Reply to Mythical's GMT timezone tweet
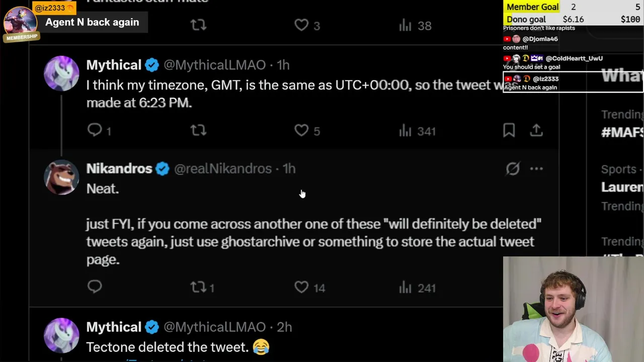This screenshot has height=362, width=644. (x=95, y=130)
